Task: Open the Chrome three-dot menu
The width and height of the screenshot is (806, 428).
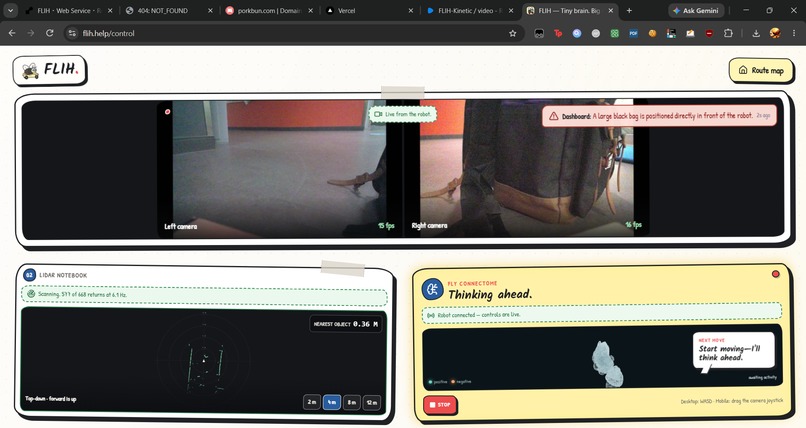Action: tap(794, 33)
